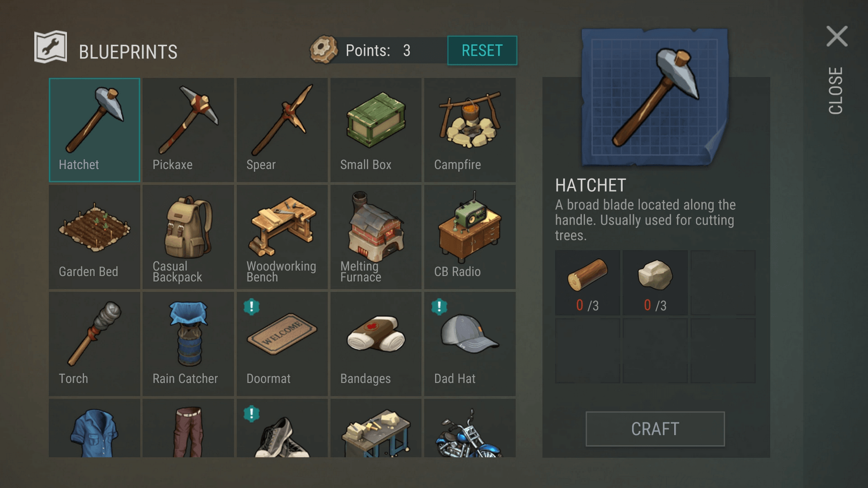Select the Torch blueprint
868x488 pixels.
(x=94, y=344)
